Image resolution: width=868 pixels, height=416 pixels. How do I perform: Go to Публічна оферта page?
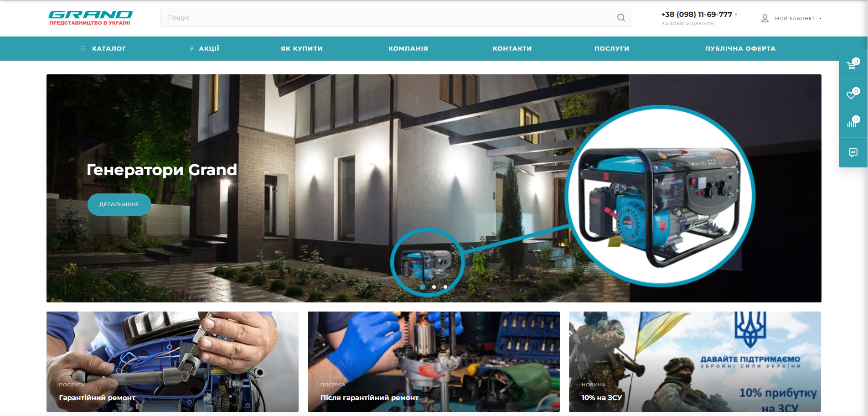tap(740, 48)
